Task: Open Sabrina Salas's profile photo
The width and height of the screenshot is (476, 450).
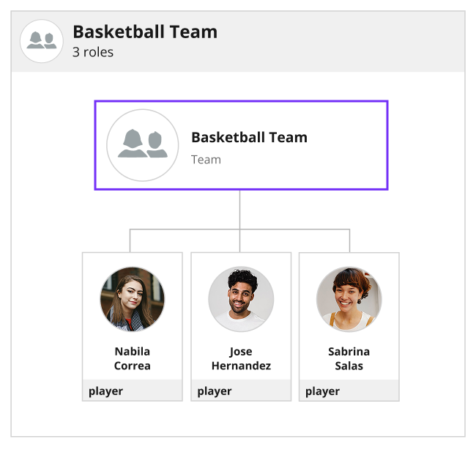Action: point(349,299)
